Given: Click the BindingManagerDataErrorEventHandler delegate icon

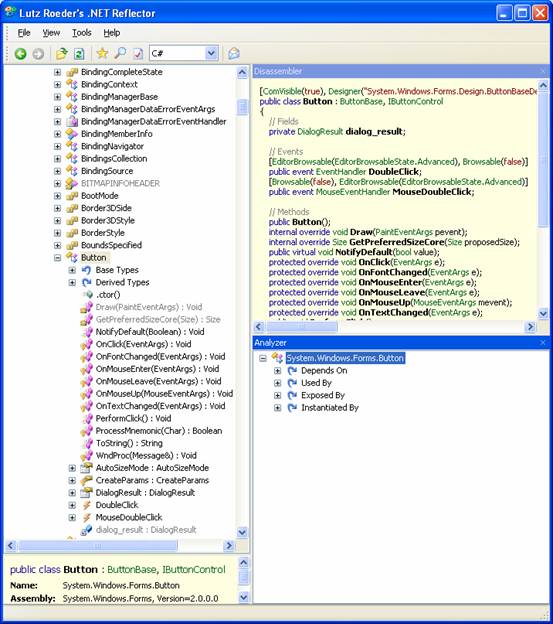Looking at the screenshot, I should coord(72,121).
